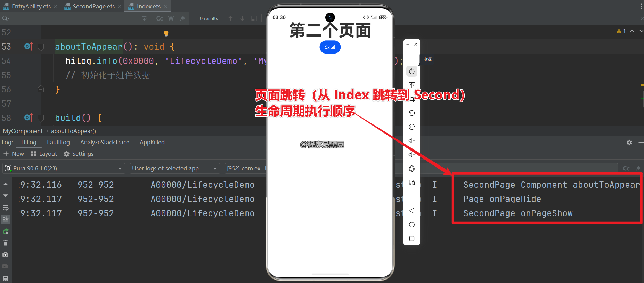Viewport: 644px width, 283px height.
Task: Click the emulator shake device icon
Action: coord(412,169)
